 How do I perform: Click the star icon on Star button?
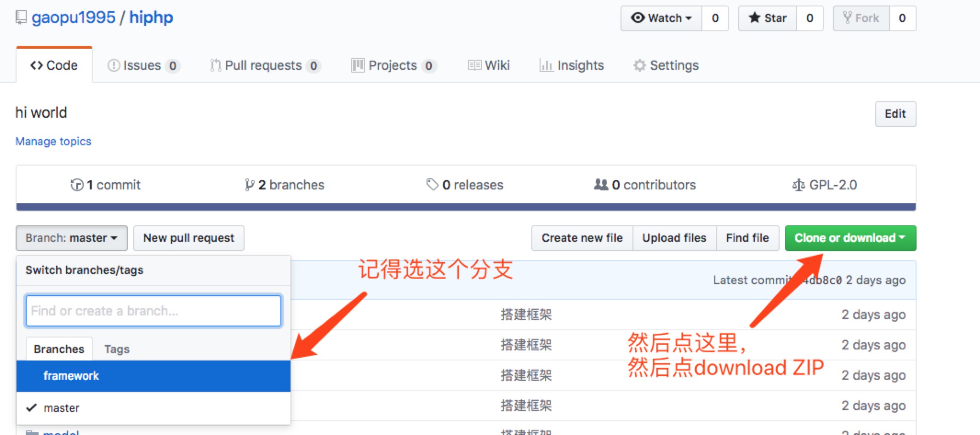754,18
